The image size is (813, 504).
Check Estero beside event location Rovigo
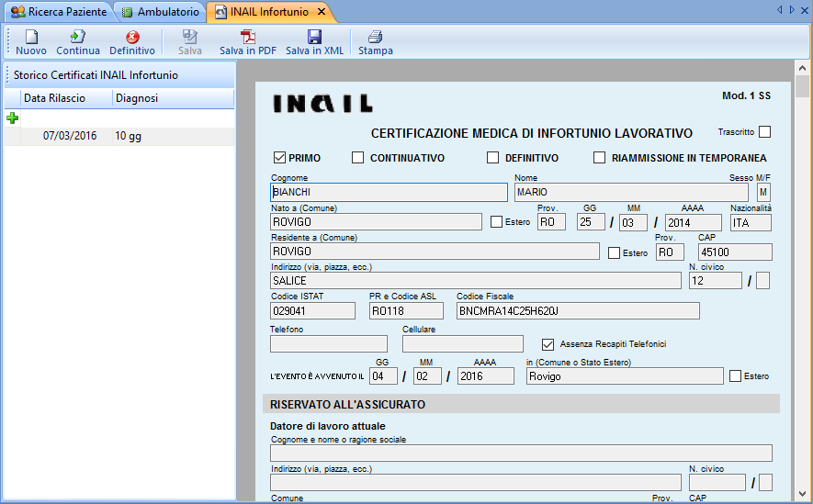tap(735, 376)
